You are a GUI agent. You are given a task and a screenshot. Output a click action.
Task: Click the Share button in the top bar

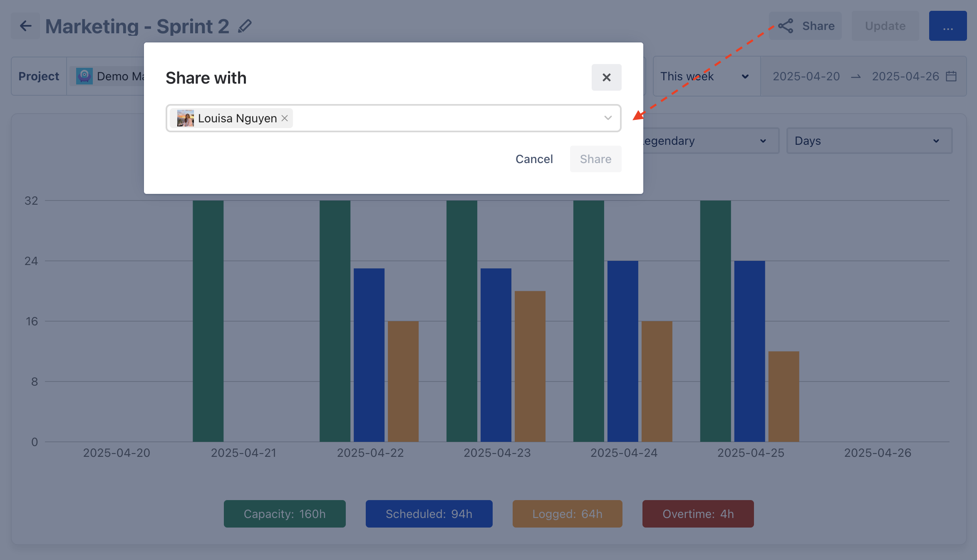pyautogui.click(x=805, y=26)
